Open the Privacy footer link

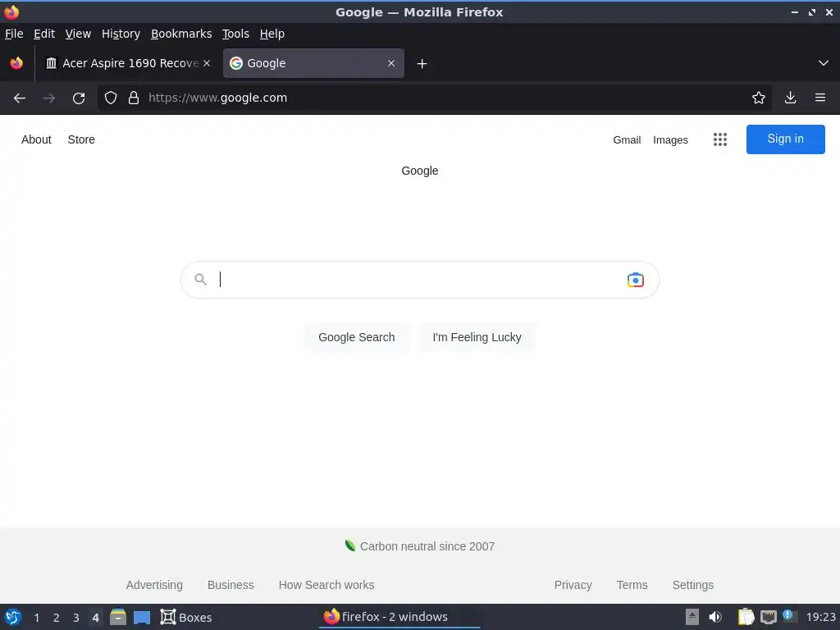pos(573,585)
